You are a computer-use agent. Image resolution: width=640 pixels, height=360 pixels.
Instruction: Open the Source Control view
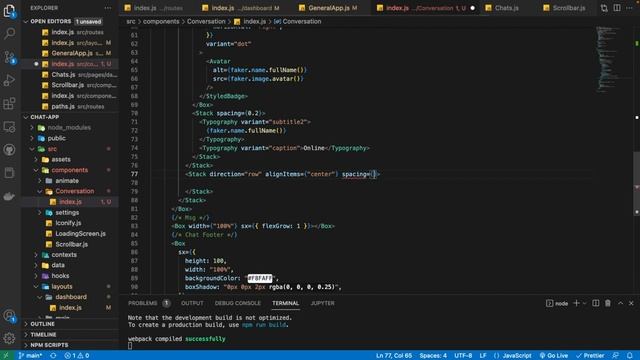pos(9,56)
